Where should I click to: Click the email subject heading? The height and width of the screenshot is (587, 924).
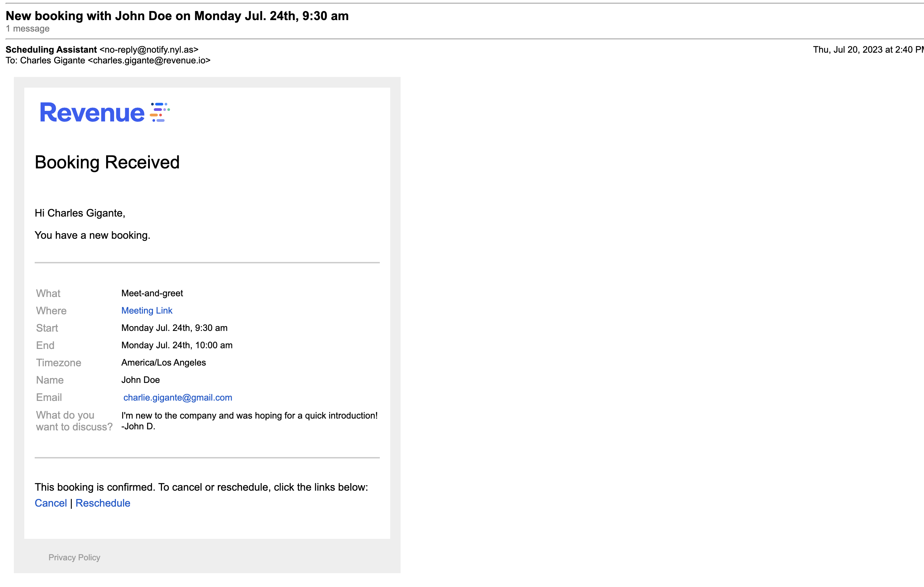coord(177,16)
